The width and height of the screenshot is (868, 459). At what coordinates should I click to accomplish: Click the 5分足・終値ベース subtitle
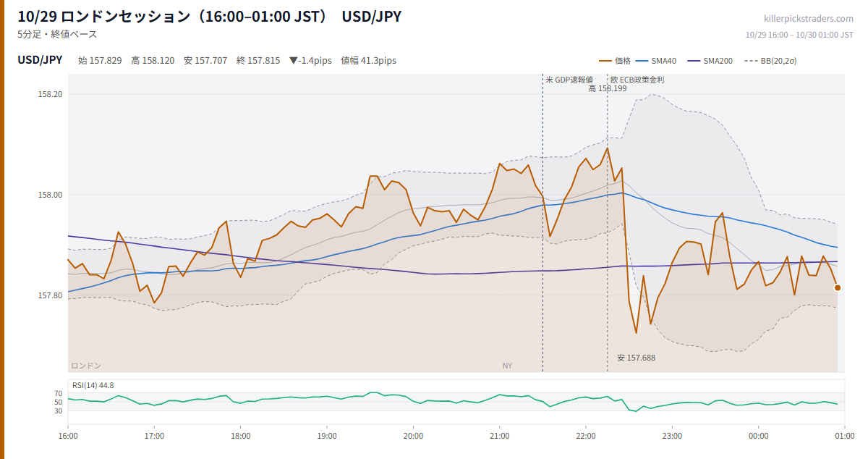(x=57, y=34)
